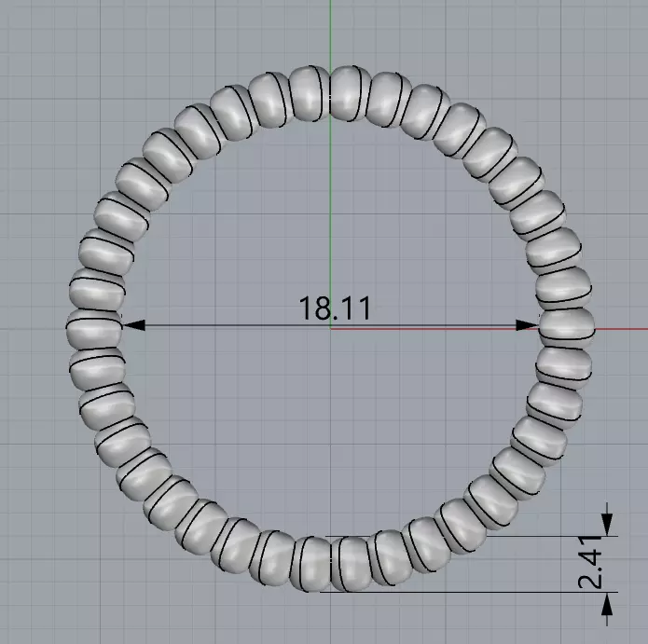The width and height of the screenshot is (648, 644).
Task: Select the 18.11 dimension text
Action: coord(335,308)
